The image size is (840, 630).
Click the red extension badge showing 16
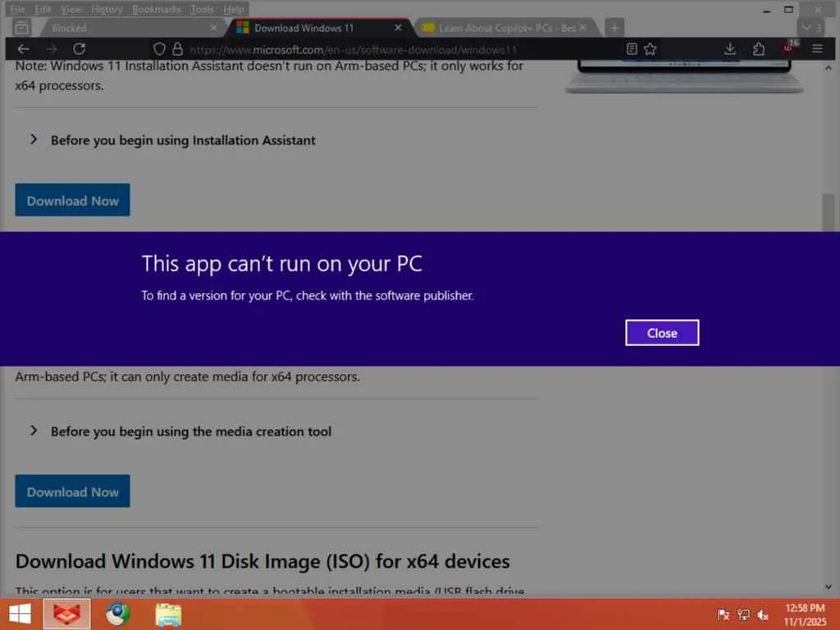click(x=790, y=47)
